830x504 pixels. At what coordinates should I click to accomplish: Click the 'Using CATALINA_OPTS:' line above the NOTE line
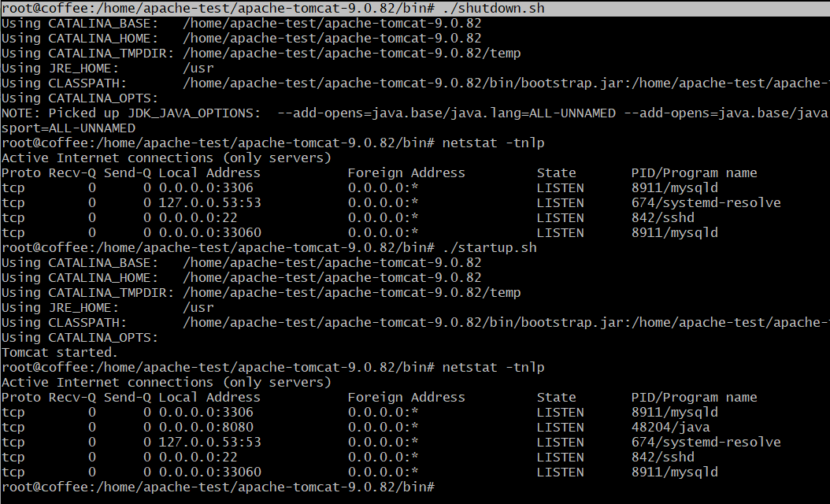80,98
